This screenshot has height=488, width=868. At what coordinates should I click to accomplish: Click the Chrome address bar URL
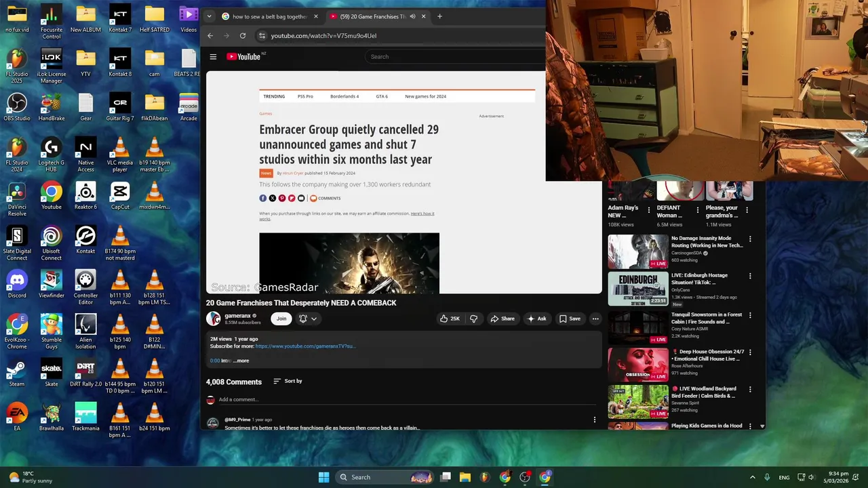(x=323, y=36)
